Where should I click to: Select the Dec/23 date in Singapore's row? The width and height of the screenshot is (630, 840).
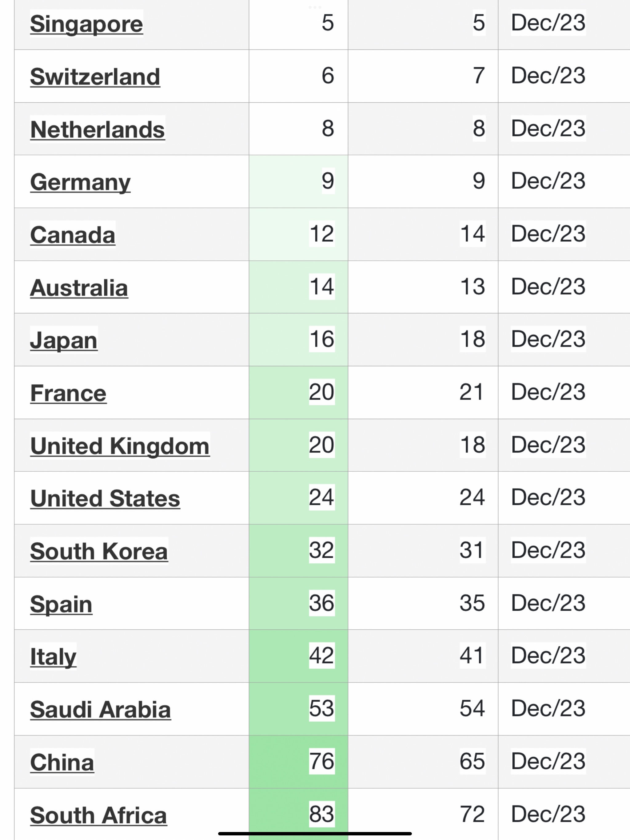[548, 23]
